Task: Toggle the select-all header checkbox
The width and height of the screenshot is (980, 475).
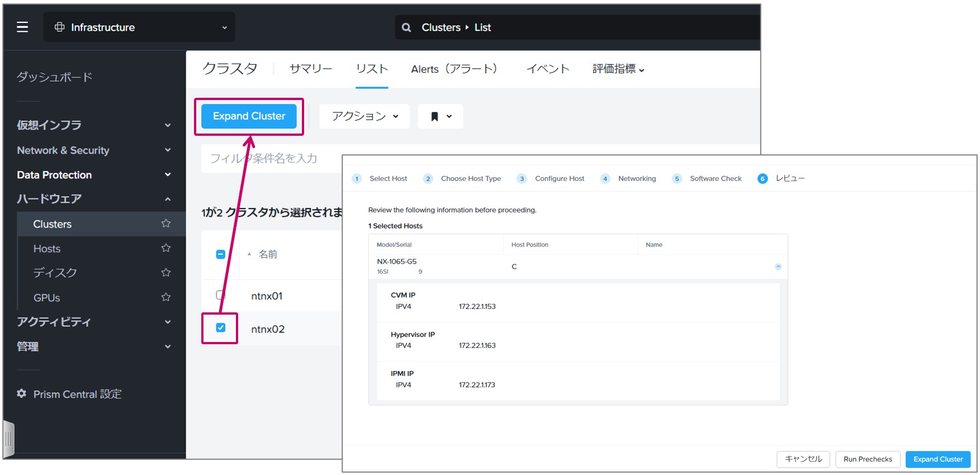Action: click(221, 254)
